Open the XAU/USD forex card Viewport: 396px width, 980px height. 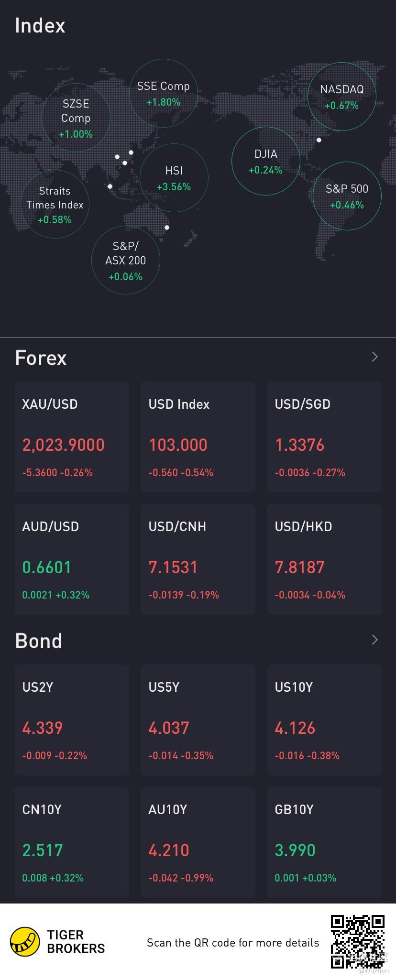(x=72, y=437)
